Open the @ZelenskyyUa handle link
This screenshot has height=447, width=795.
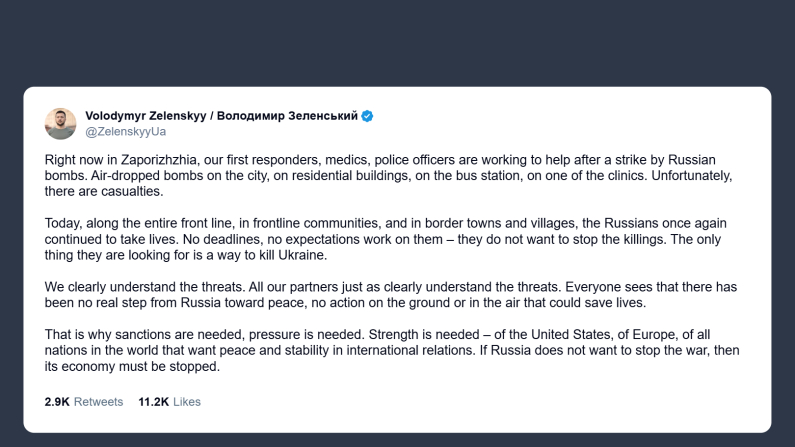(x=126, y=131)
